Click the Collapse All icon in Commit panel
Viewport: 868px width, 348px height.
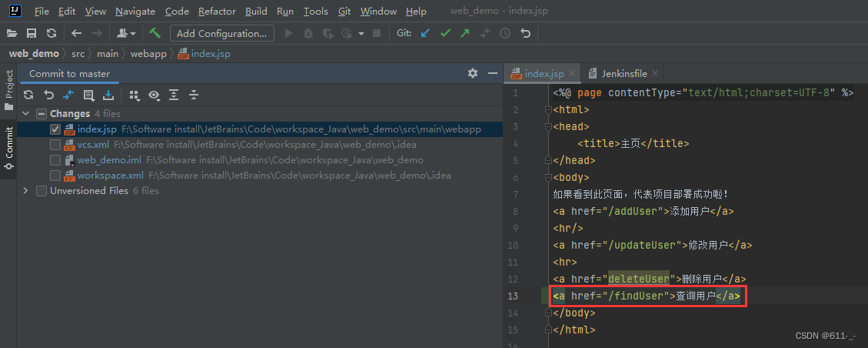(x=194, y=95)
